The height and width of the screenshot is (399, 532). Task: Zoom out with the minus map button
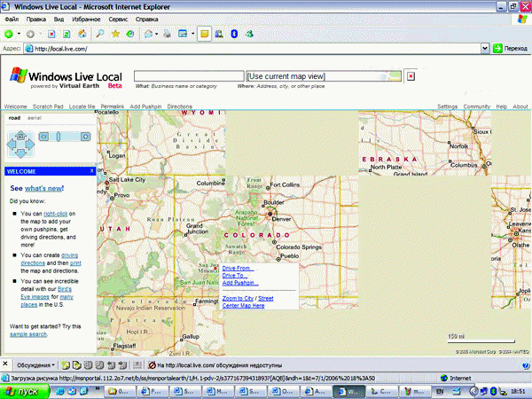click(x=43, y=137)
